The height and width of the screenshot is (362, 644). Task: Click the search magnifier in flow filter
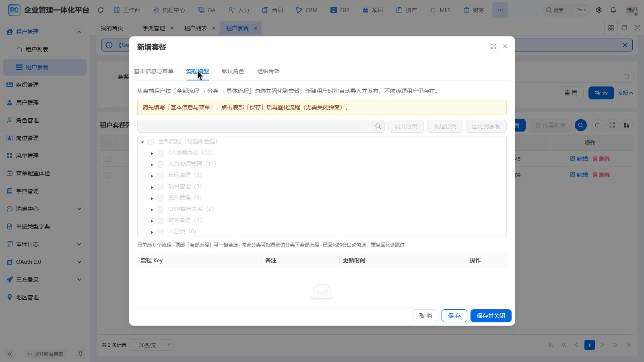378,126
